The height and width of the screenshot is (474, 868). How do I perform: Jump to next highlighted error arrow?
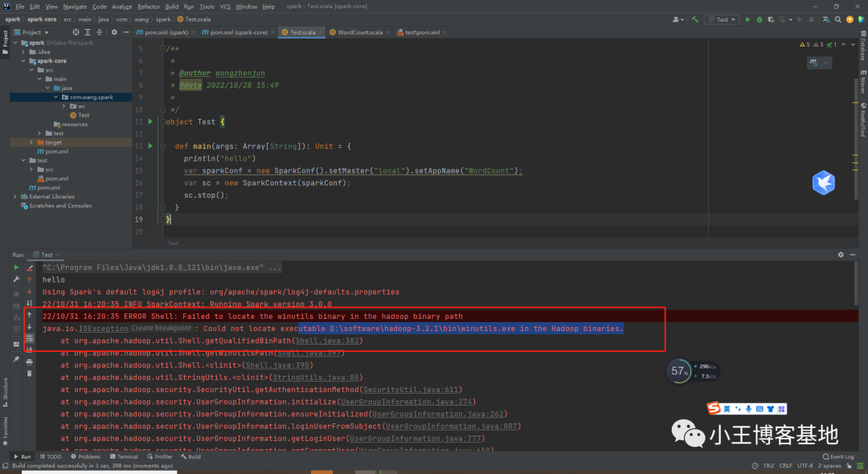coord(853,44)
